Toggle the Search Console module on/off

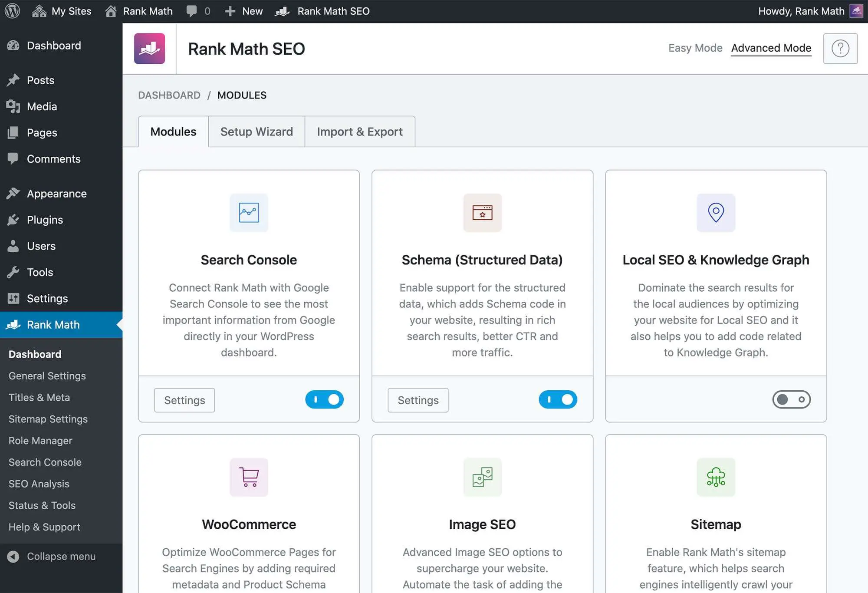point(324,399)
